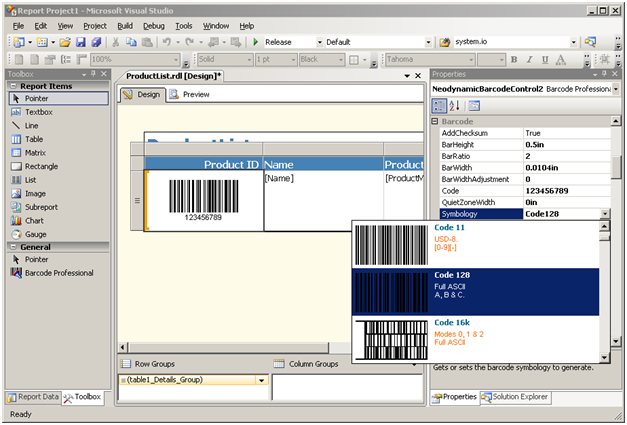Click the Undo arrow icon
Viewport: 627px width, 425px height.
coord(167,42)
